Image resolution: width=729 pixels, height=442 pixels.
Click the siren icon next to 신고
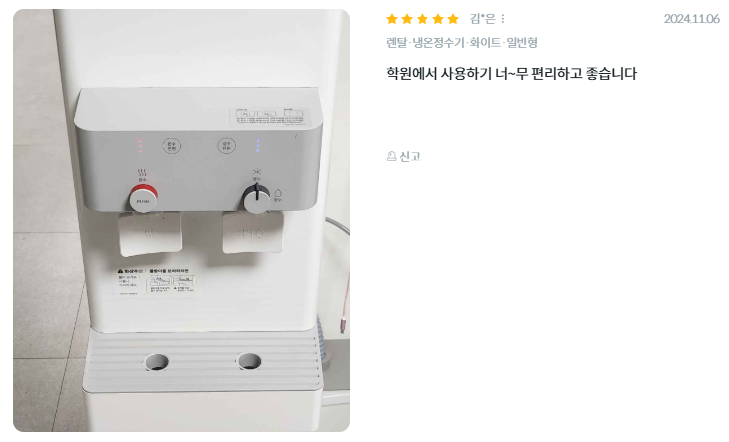[x=391, y=156]
